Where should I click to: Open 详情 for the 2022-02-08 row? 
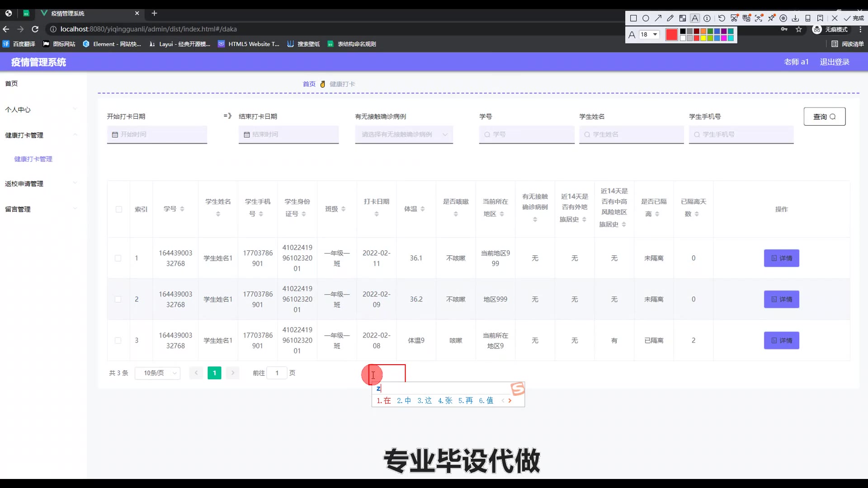782,341
